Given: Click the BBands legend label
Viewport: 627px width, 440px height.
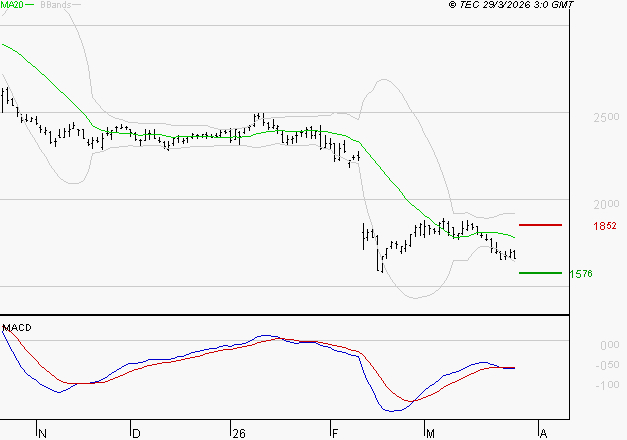Looking at the screenshot, I should point(56,5).
